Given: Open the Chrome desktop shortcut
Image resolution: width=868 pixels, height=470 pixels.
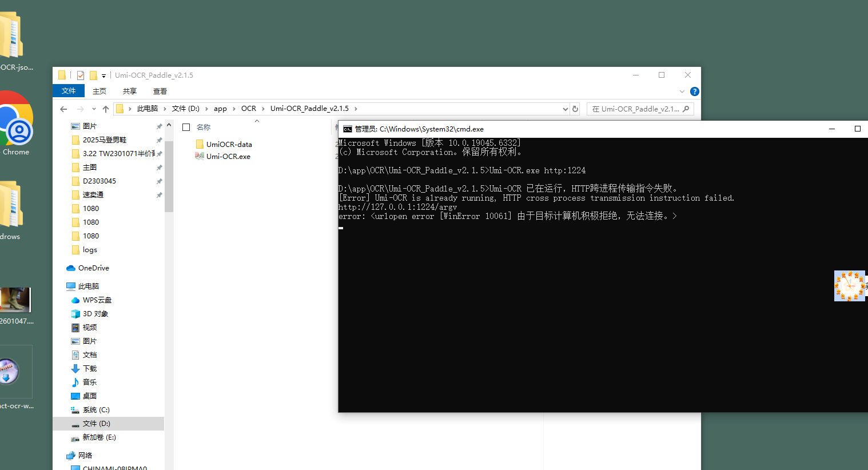Looking at the screenshot, I should coord(15,123).
